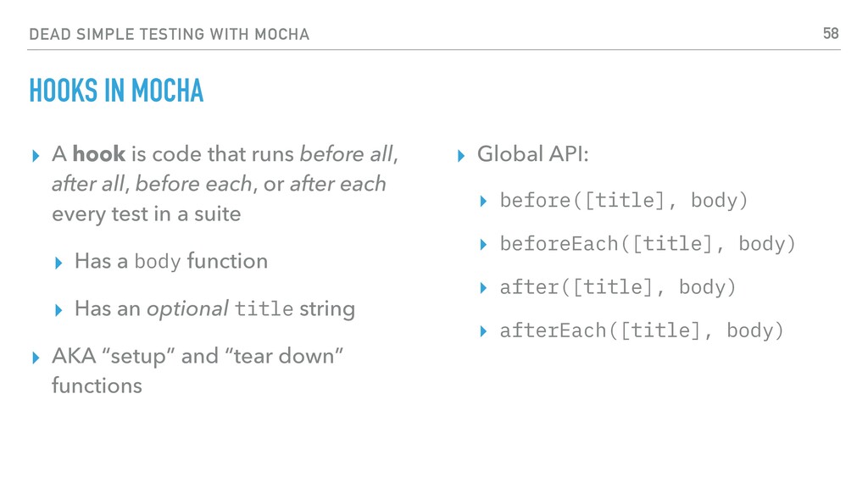Click the bullet arrow beside beforeEach([title], body)
Screen dimensions: 868x488
click(x=483, y=245)
